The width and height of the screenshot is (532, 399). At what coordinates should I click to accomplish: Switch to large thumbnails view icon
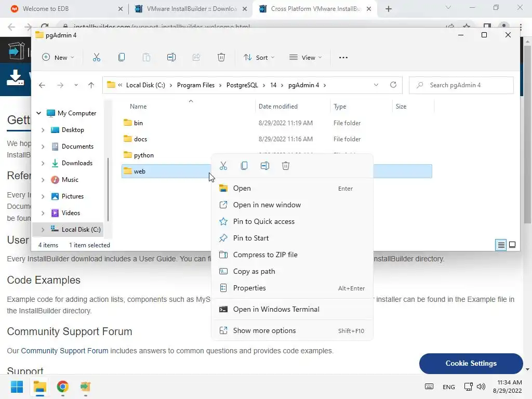512,245
